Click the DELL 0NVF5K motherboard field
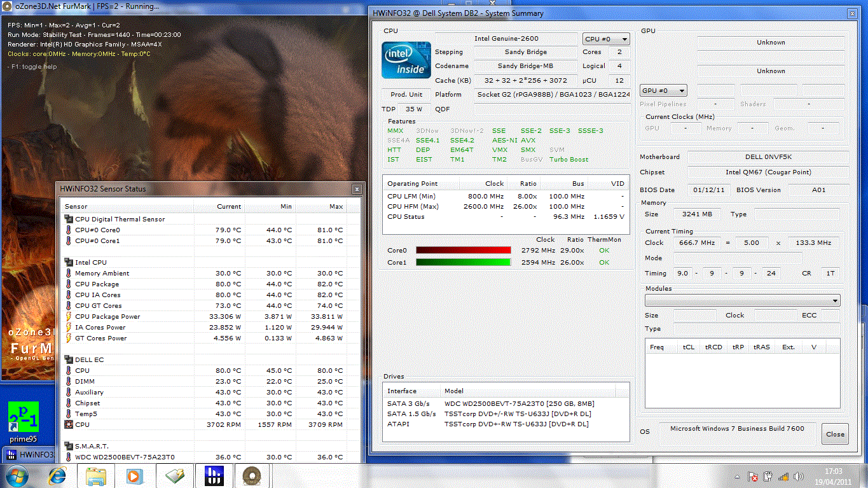This screenshot has width=868, height=488. [x=768, y=157]
